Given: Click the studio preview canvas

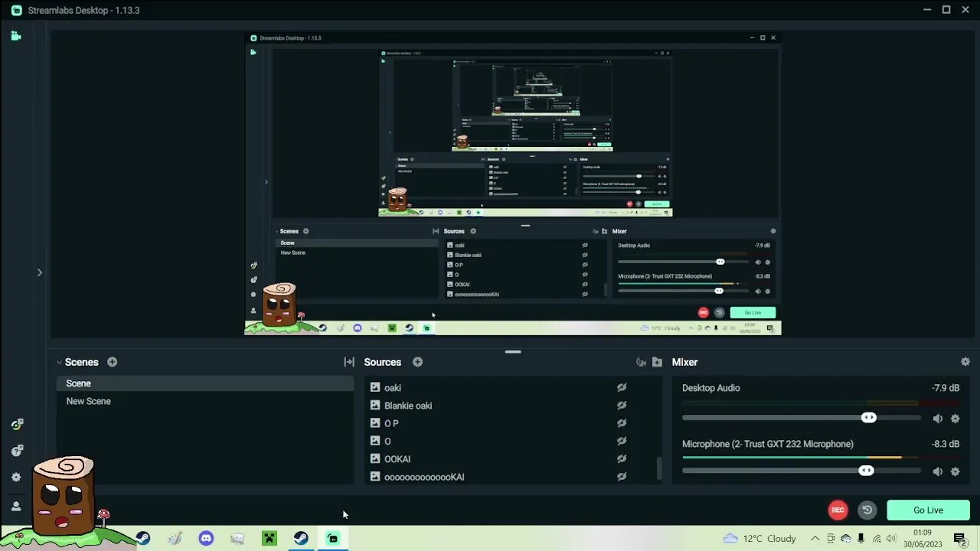Looking at the screenshot, I should (513, 184).
